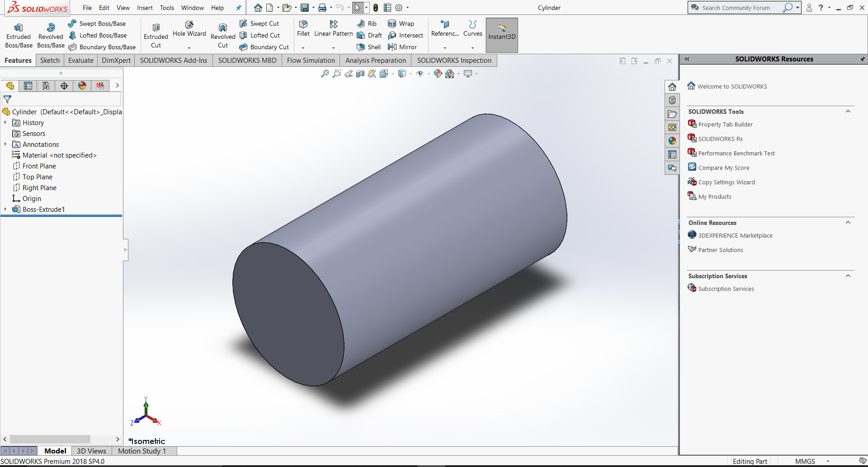This screenshot has width=868, height=467.
Task: Activate the Linear Pattern tool
Action: pyautogui.click(x=333, y=28)
